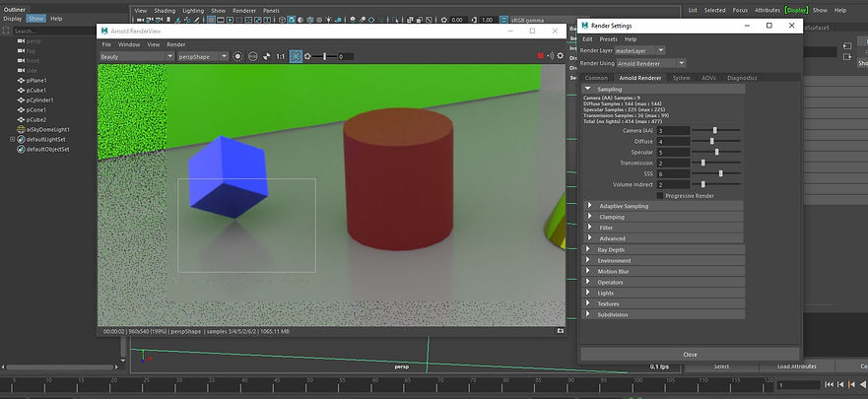Click the red stop render icon in RenderView
Image resolution: width=868 pixels, height=399 pixels.
click(x=540, y=56)
